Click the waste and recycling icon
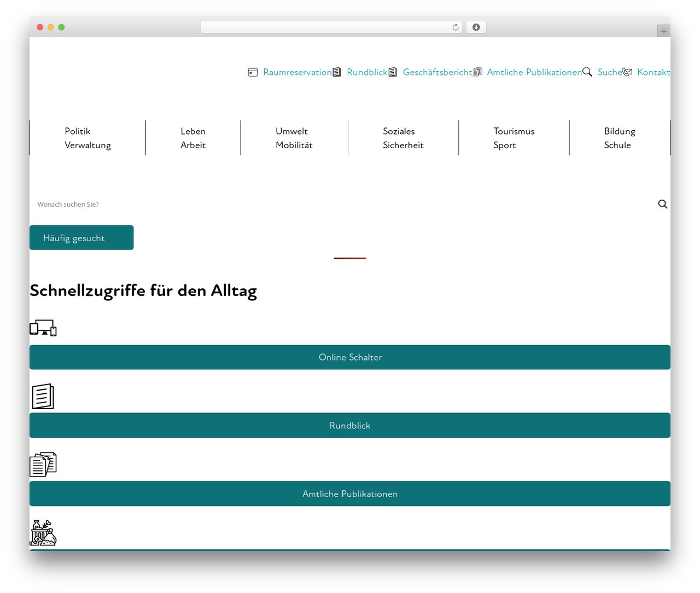The image size is (700, 593). point(43,533)
